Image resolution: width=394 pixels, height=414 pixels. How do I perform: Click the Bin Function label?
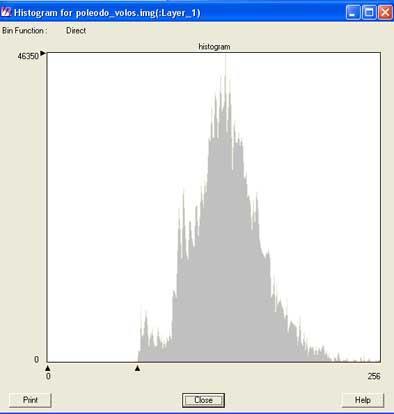[25, 31]
